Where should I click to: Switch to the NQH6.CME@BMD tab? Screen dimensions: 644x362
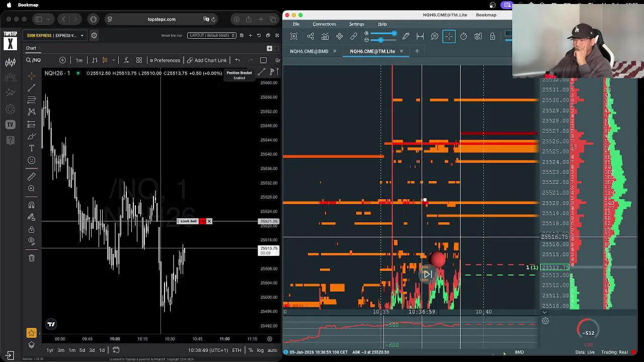(309, 51)
